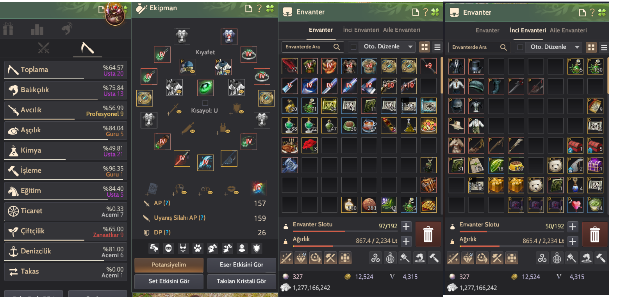Click the trash bin beside 97/192 slots
Viewport: 644px width, 297px height.
(x=428, y=234)
